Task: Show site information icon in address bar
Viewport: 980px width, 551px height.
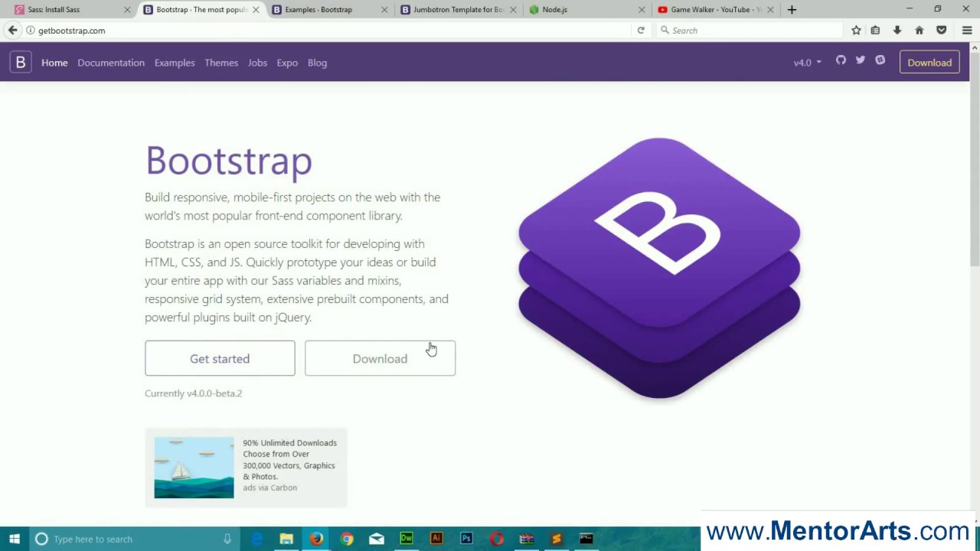Action: 31,30
